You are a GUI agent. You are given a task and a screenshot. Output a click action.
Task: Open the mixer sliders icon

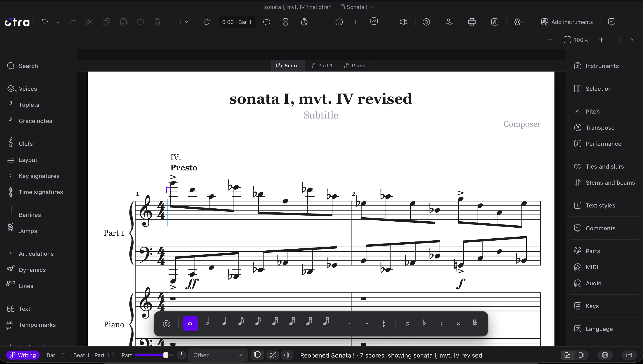tap(449, 22)
